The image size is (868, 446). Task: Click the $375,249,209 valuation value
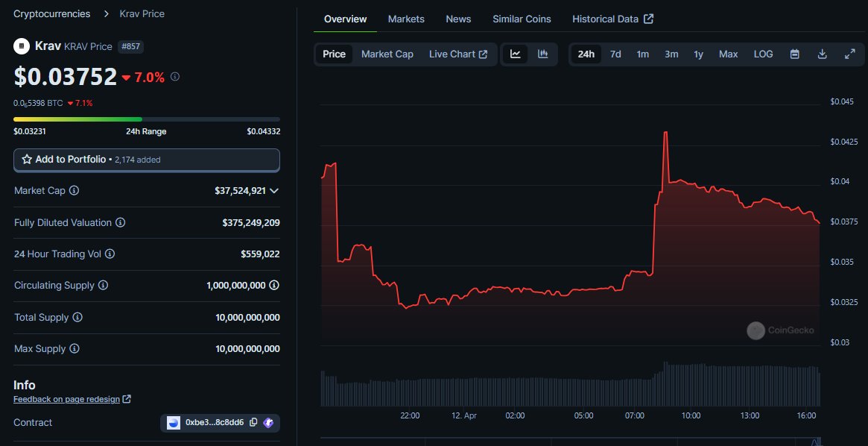tap(251, 223)
